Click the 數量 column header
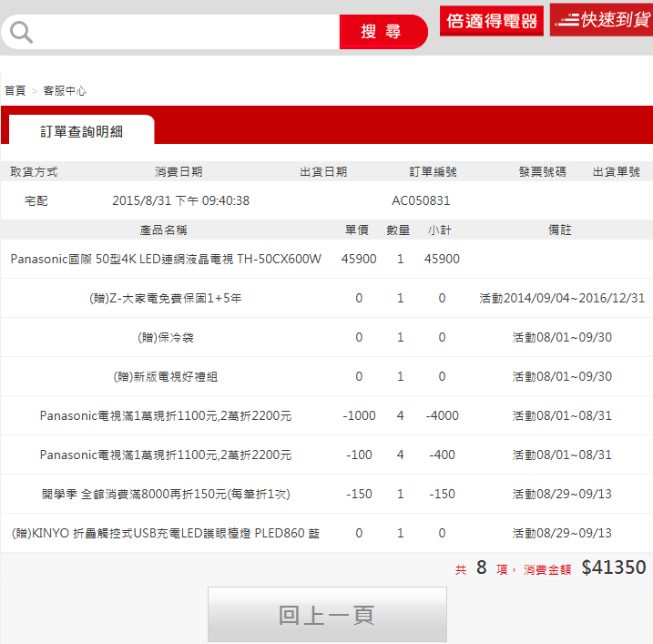Viewport: 653px width, 644px height. 398,230
